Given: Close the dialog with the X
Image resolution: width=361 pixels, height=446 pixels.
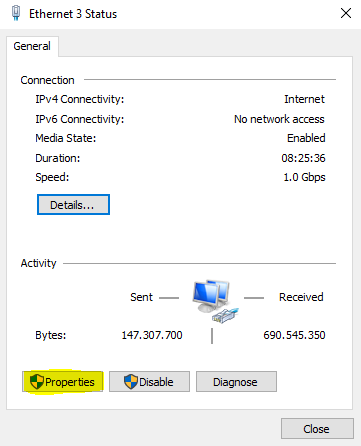Looking at the screenshot, I should click(346, 13).
